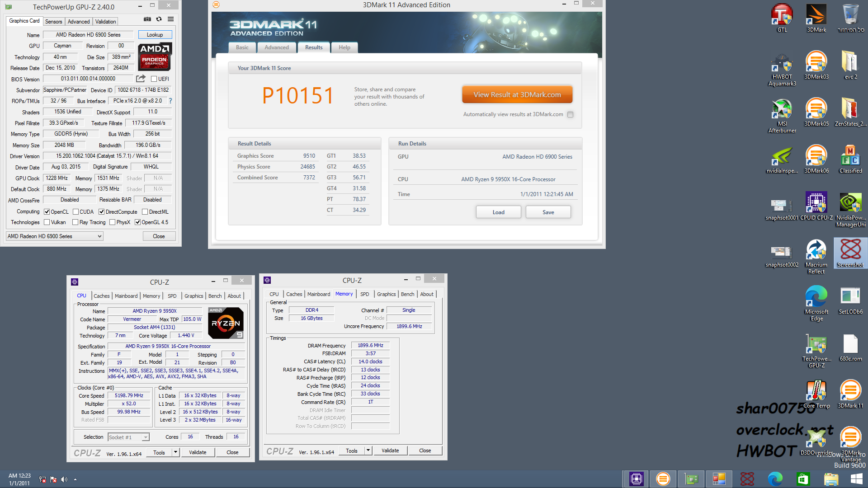This screenshot has height=488, width=868.
Task: Click the GPU-Z screenshot camera icon
Action: pos(147,19)
